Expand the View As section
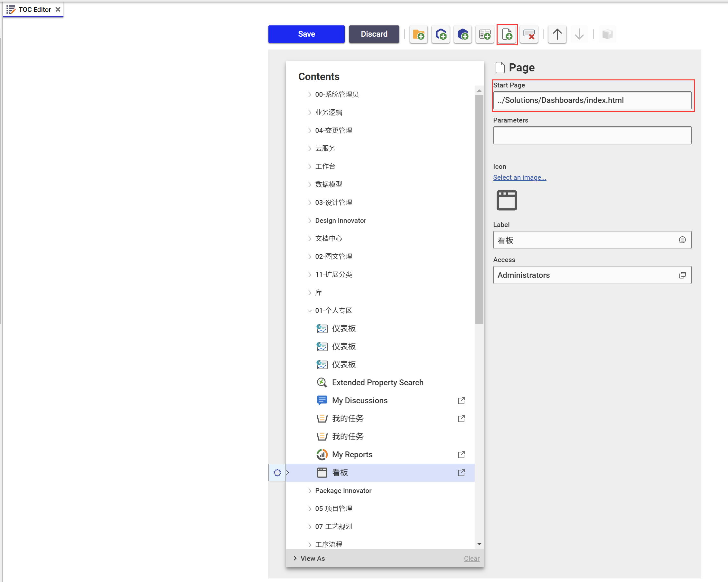728x582 pixels. [x=295, y=559]
